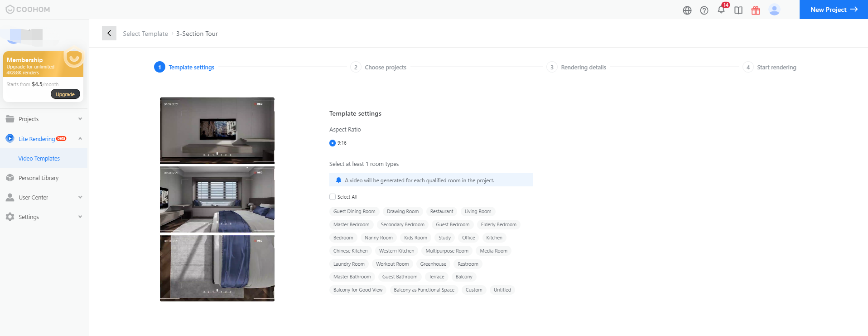Open the notifications bell

click(721, 10)
